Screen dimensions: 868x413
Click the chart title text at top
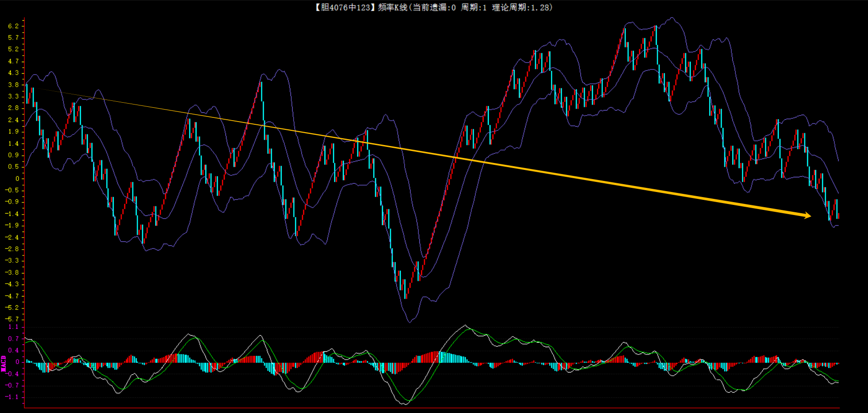click(x=433, y=7)
